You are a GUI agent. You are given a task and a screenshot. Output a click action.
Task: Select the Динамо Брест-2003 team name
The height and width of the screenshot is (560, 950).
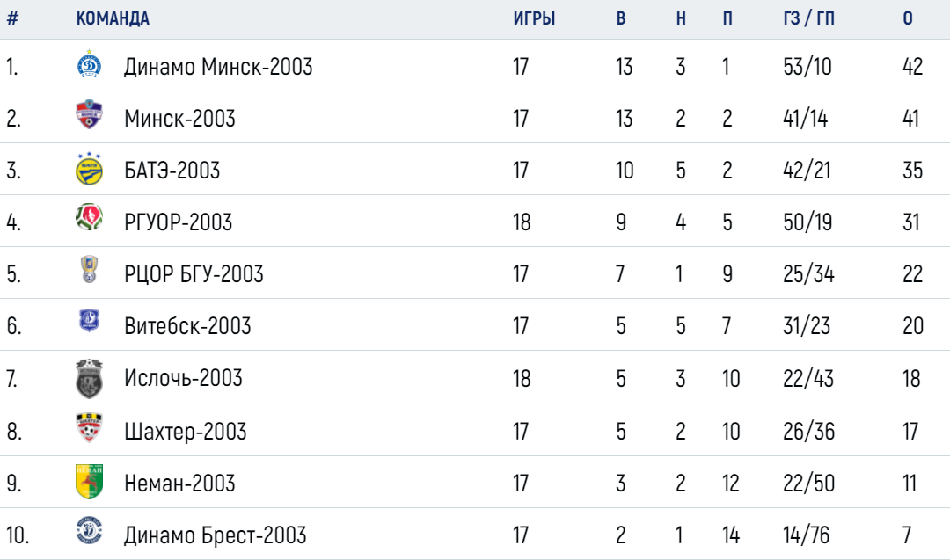(x=216, y=535)
